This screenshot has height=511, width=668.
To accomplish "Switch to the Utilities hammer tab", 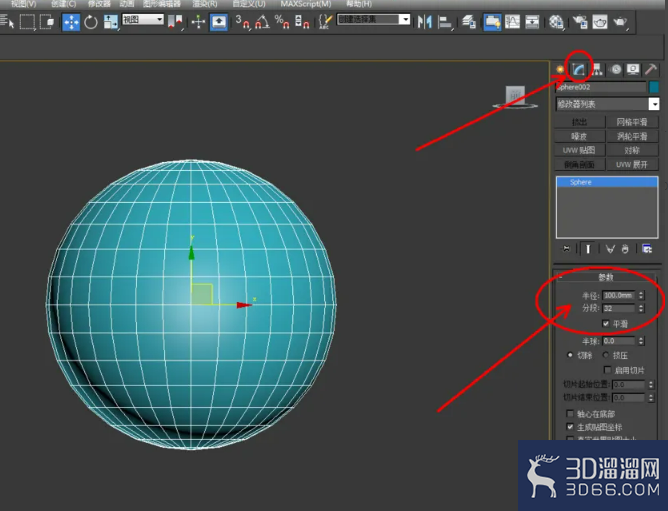I will pos(651,69).
